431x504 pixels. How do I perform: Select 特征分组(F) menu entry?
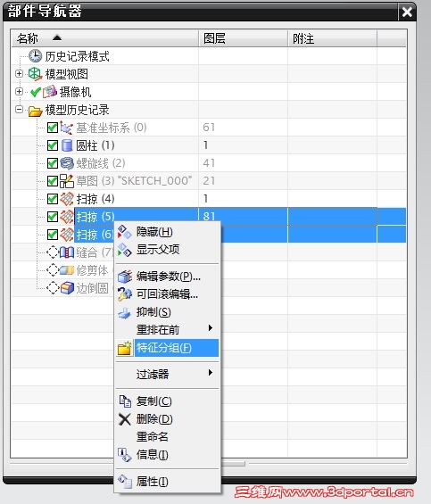[167, 348]
